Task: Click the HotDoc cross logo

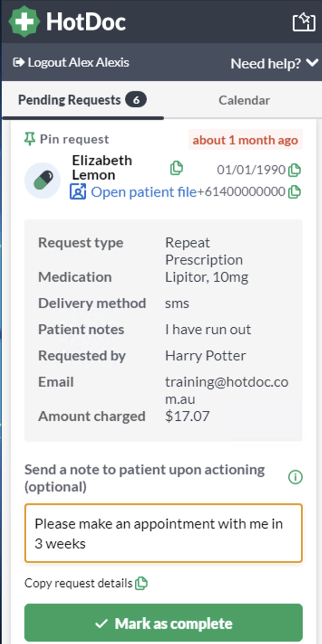Action: click(24, 21)
